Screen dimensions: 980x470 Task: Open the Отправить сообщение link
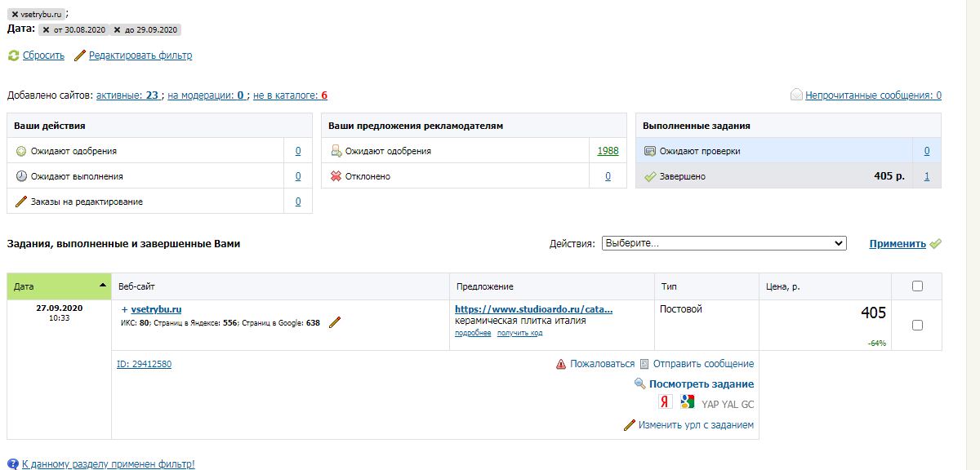click(703, 364)
